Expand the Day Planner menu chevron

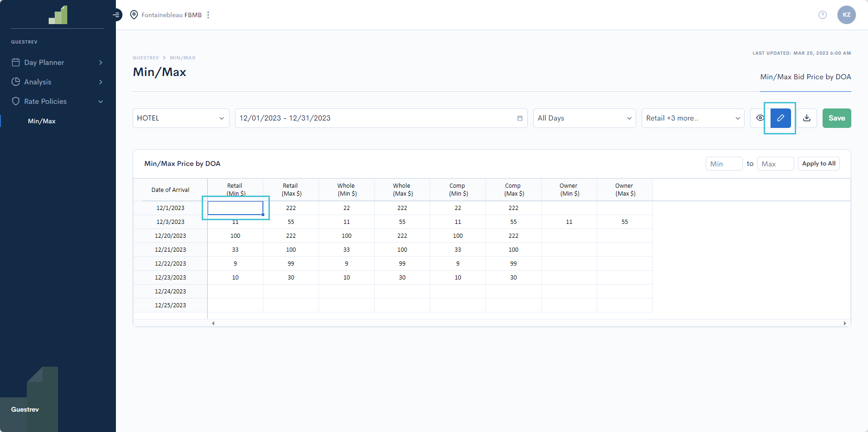click(x=101, y=63)
